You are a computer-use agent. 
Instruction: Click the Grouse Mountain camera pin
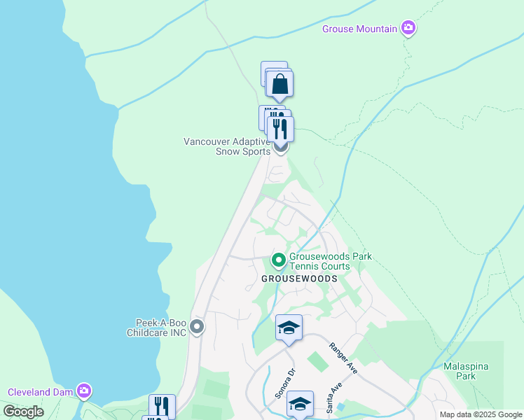(x=408, y=28)
